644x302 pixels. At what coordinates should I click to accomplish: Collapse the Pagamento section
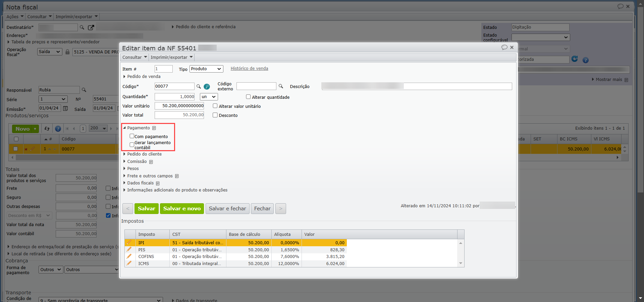pos(137,128)
